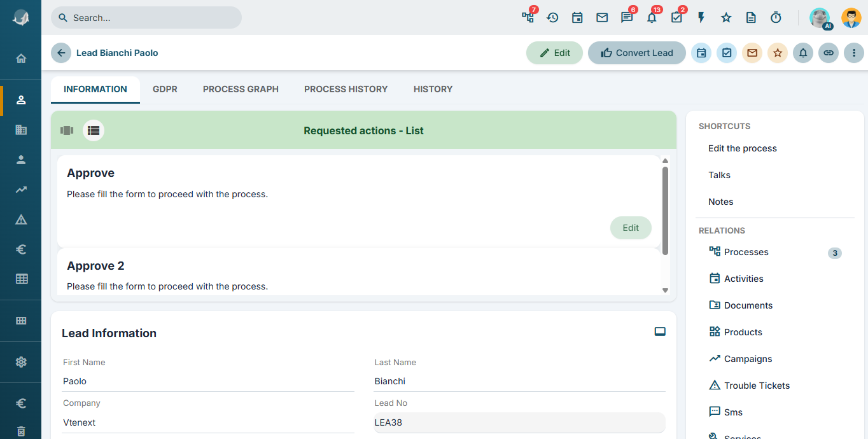868x439 pixels.
Task: Open the user profile avatar
Action: coord(851,18)
